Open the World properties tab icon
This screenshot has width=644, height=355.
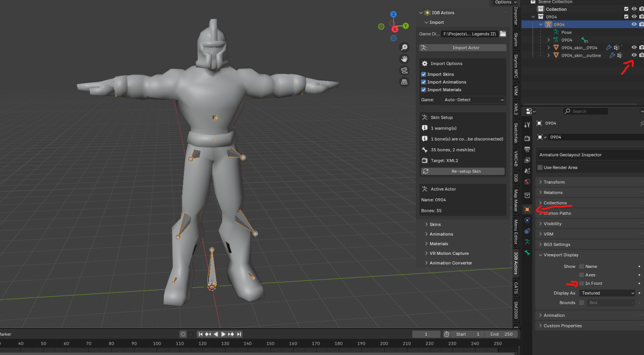(527, 181)
